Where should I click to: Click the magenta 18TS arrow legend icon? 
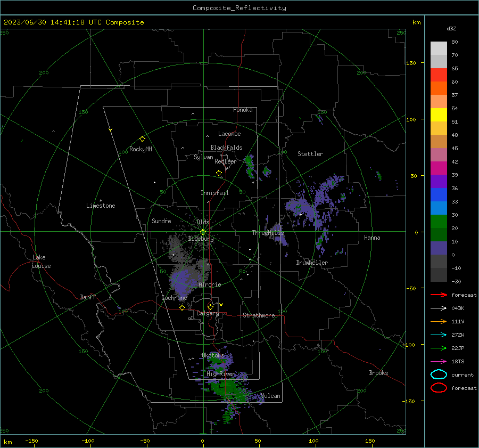(439, 362)
